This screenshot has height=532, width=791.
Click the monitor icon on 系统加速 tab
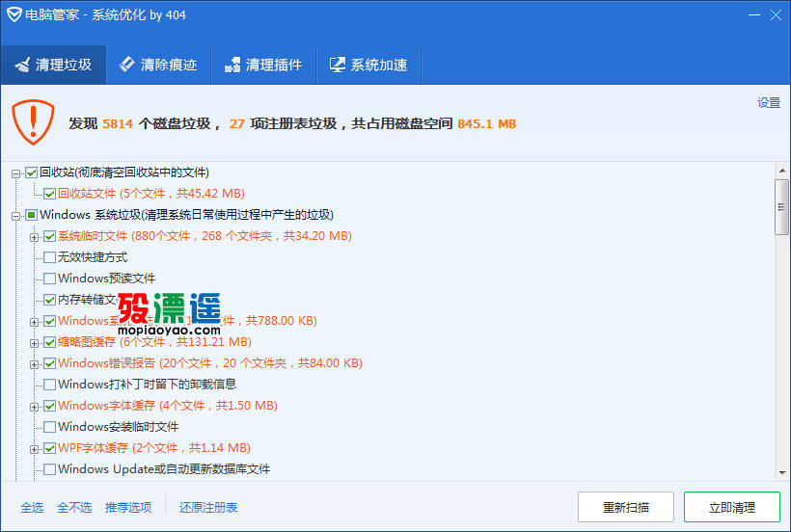coord(337,65)
